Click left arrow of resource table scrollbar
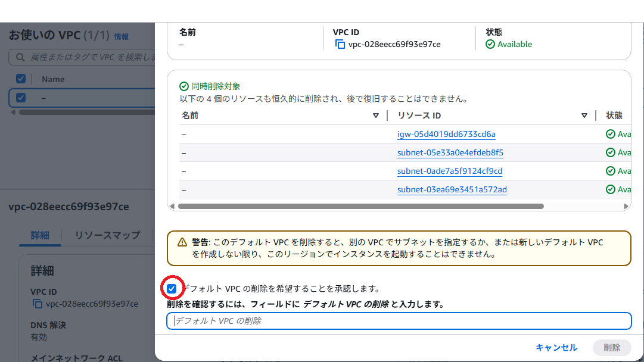 (x=172, y=206)
